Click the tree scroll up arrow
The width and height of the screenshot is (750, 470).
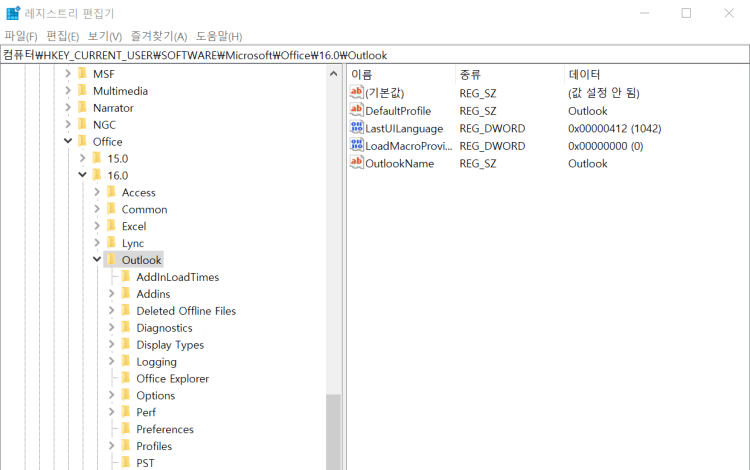coord(333,74)
